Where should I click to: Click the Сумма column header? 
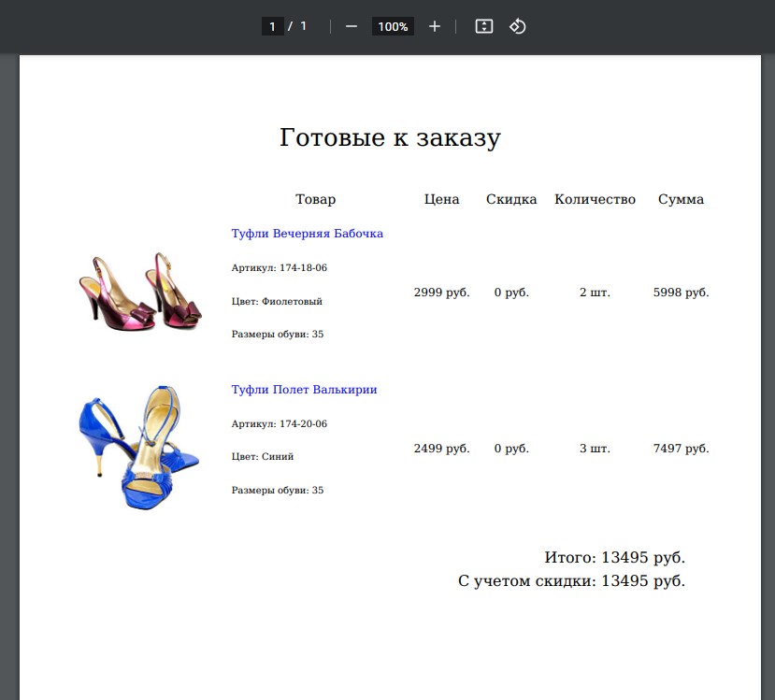pos(681,199)
